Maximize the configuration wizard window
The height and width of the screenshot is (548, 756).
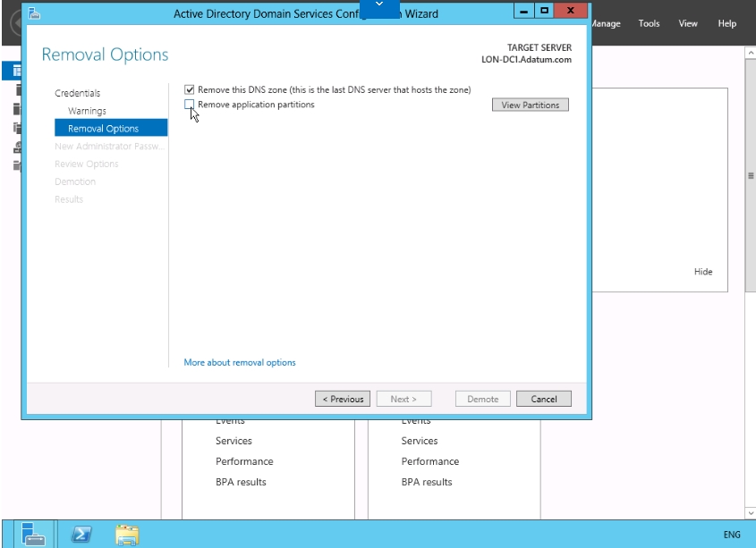tap(544, 12)
